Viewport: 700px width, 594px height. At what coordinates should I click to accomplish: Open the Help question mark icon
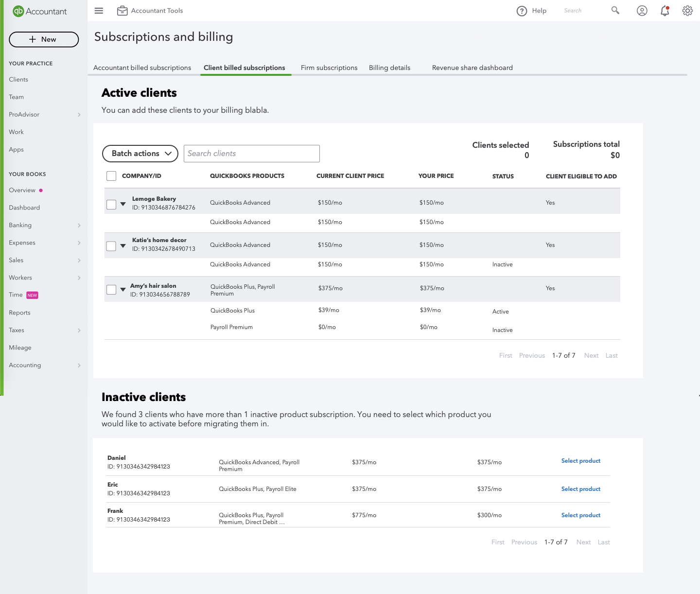(x=522, y=11)
